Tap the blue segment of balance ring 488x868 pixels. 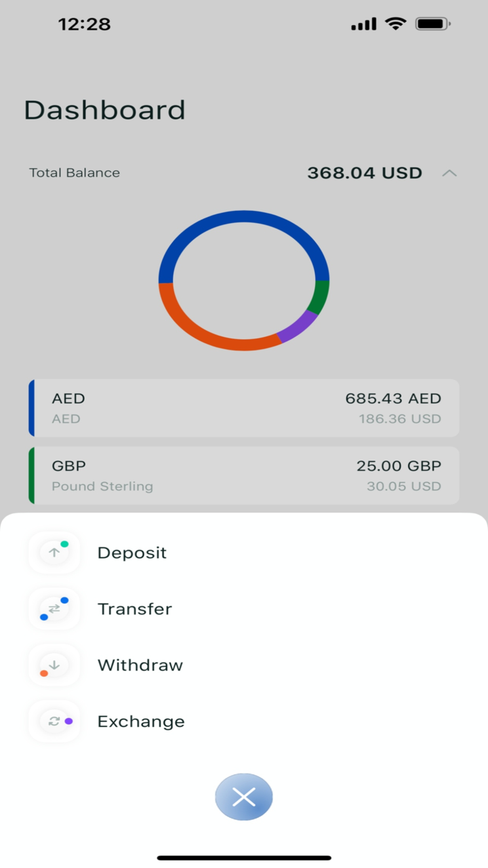[244, 218]
